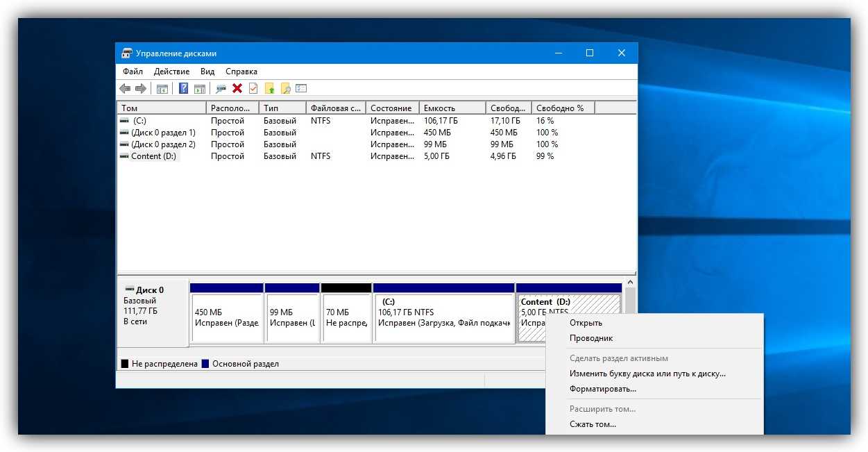
Task: Click the 17,10 ГБ free space cell
Action: 504,121
